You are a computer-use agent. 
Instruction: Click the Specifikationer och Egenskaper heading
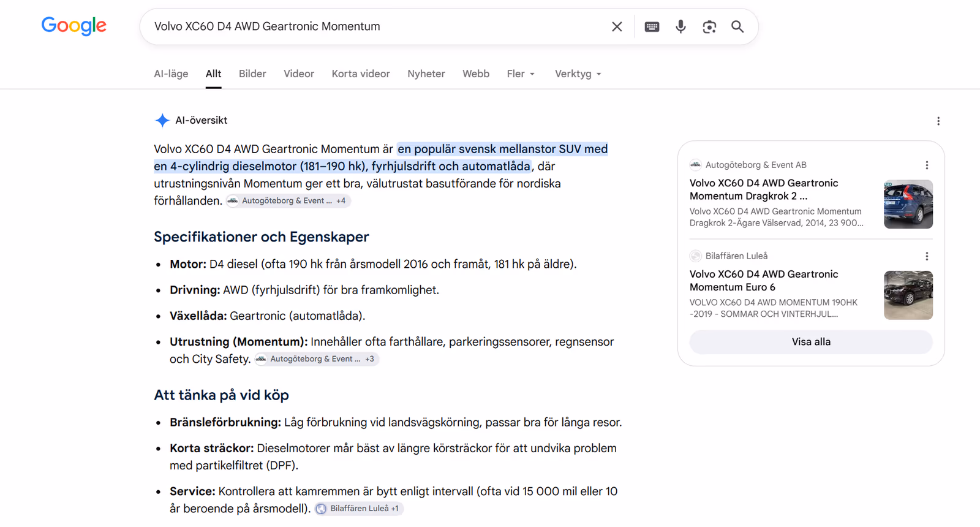[262, 237]
